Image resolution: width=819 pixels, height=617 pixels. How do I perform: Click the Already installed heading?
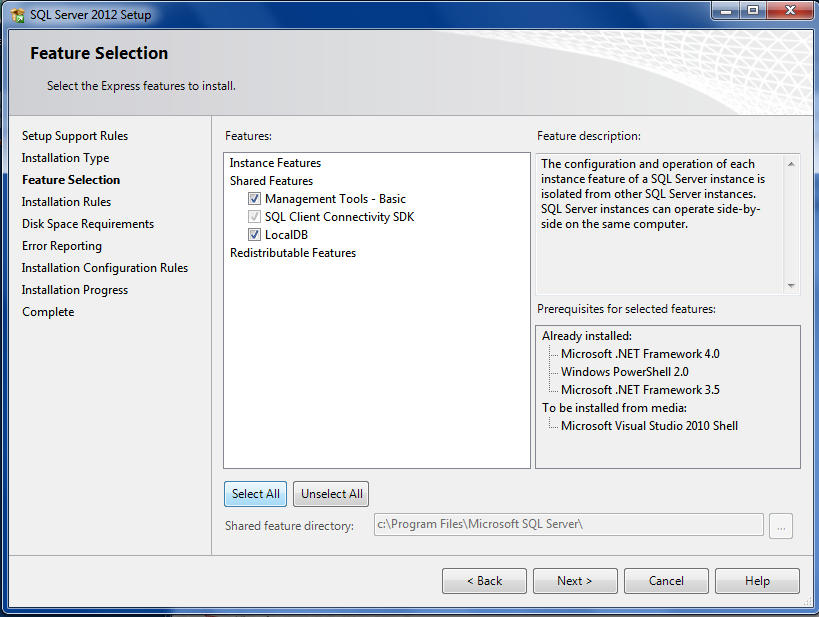[x=587, y=336]
